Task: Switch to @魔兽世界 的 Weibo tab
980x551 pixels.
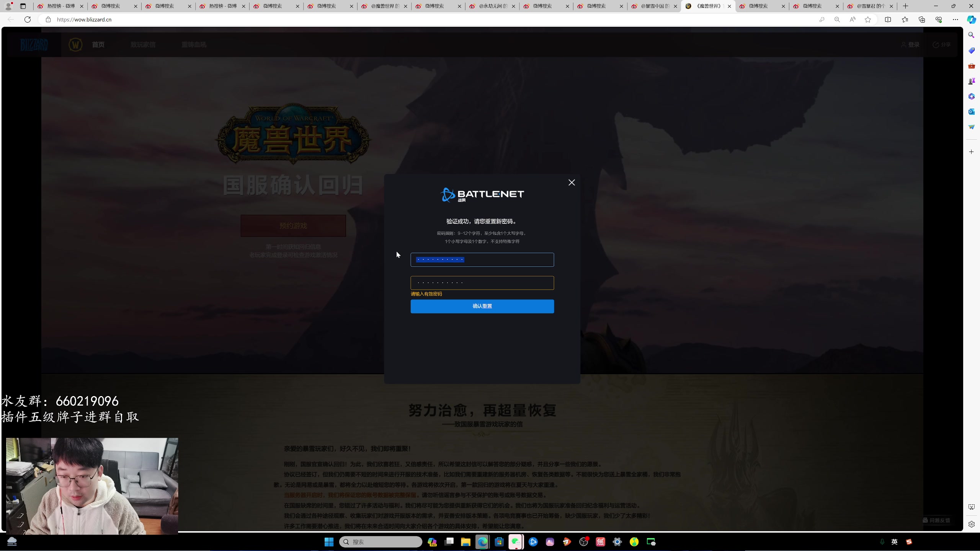Action: pyautogui.click(x=384, y=6)
